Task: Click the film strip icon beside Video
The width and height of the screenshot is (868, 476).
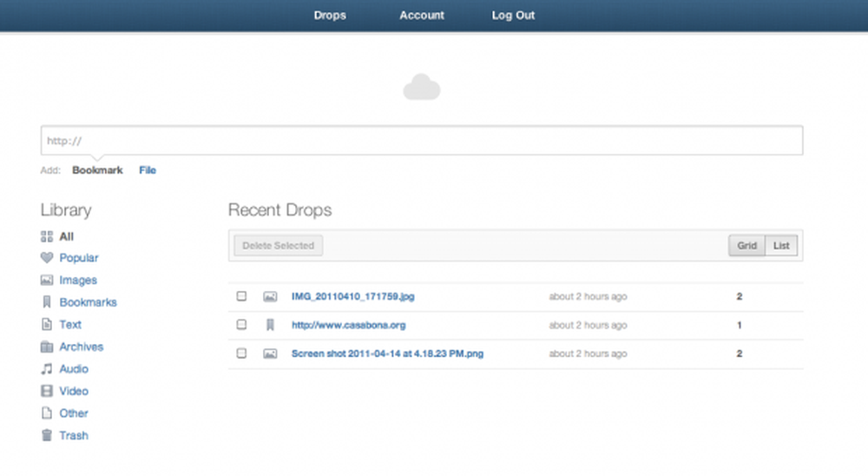Action: [47, 391]
